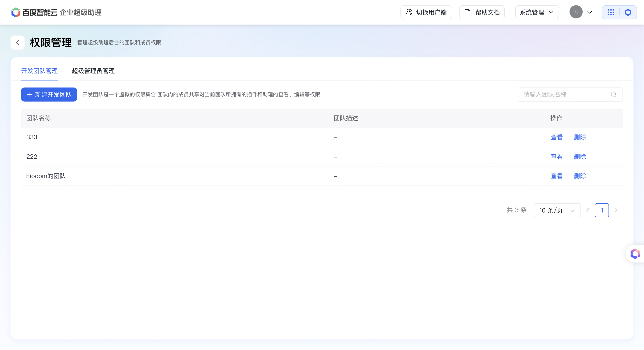Image resolution: width=644 pixels, height=350 pixels.
Task: Click the search magnifier icon
Action: tap(614, 94)
